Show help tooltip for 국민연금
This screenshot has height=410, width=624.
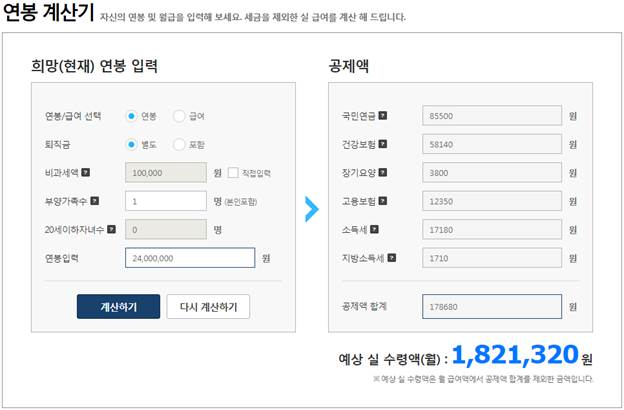tap(382, 115)
